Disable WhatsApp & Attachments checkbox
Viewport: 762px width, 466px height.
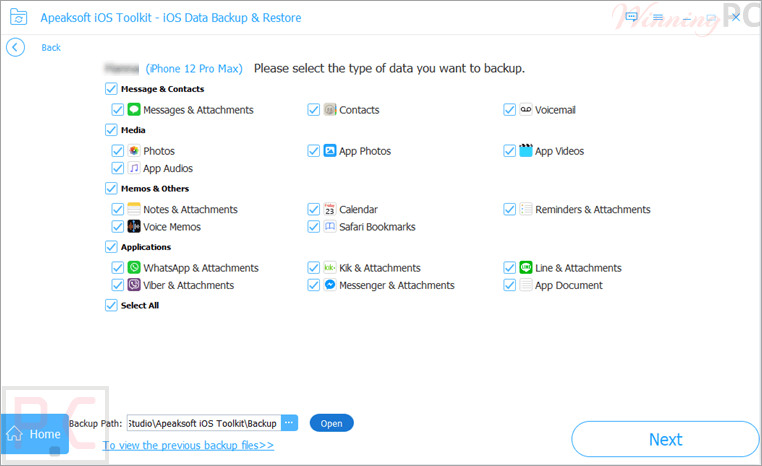117,268
